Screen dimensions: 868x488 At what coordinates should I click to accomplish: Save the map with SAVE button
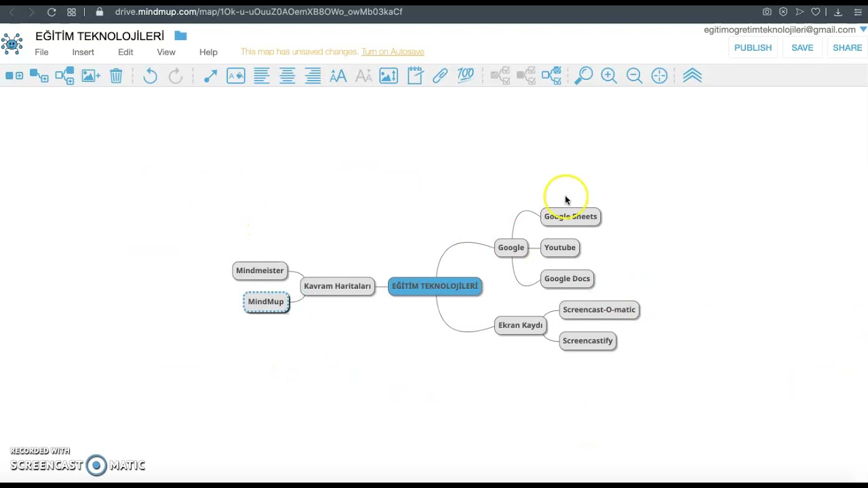tap(802, 47)
